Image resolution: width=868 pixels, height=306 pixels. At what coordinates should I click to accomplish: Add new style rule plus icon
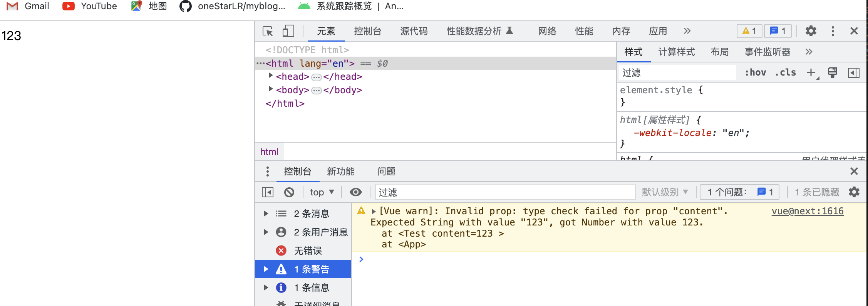tap(812, 72)
